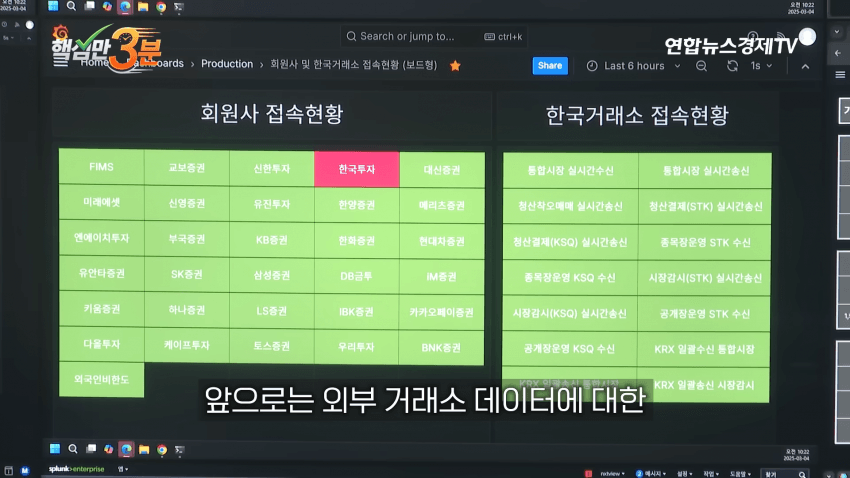Select the 카카오페이증권 tile
Viewport: 850px width, 478px height.
pos(441,312)
